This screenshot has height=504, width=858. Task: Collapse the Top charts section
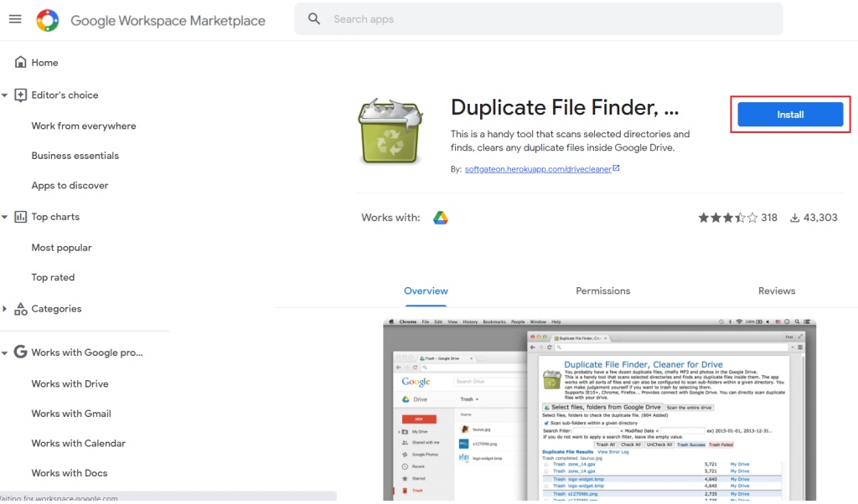pos(5,217)
